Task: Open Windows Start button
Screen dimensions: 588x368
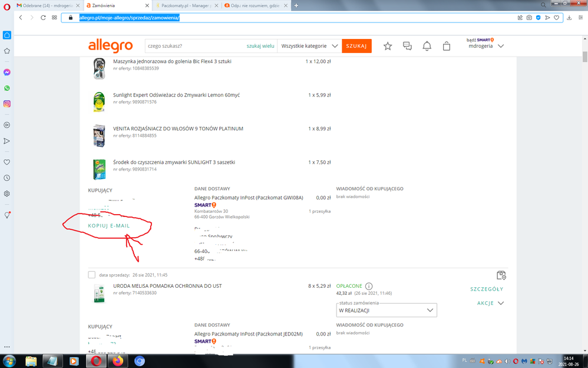Action: pyautogui.click(x=9, y=361)
